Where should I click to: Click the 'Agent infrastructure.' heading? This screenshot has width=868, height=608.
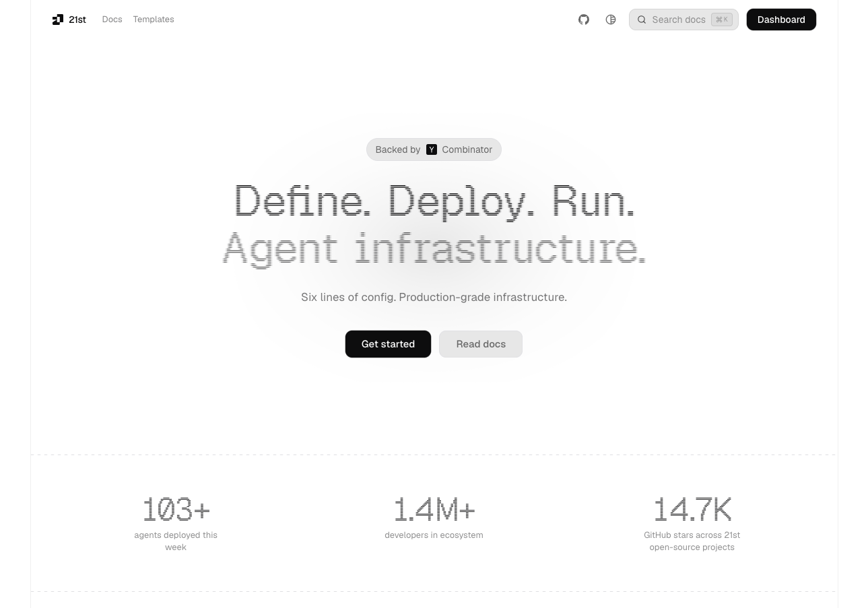pos(434,248)
